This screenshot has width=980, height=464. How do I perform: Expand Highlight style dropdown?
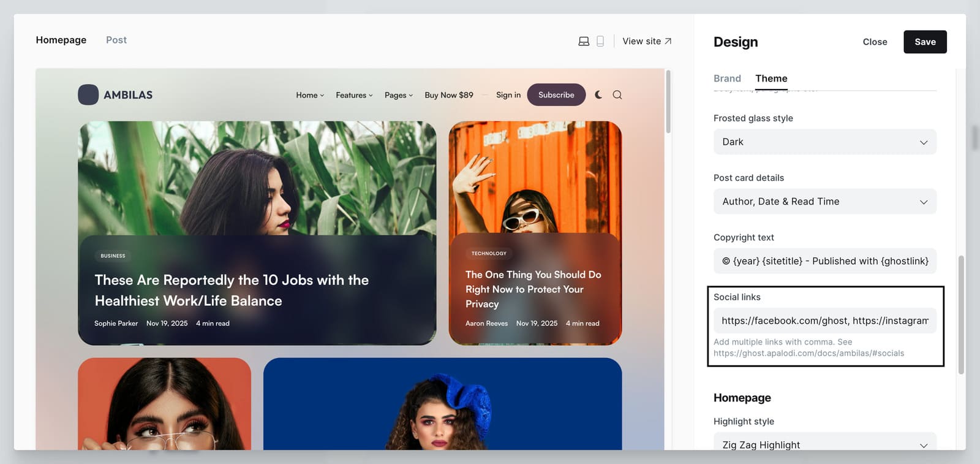point(824,444)
